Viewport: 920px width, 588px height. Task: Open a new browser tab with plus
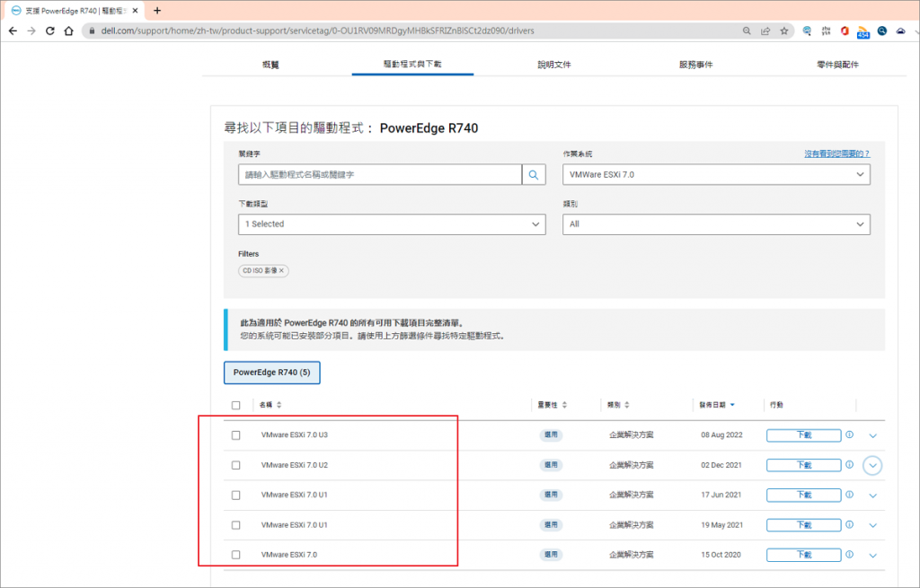coord(156,11)
